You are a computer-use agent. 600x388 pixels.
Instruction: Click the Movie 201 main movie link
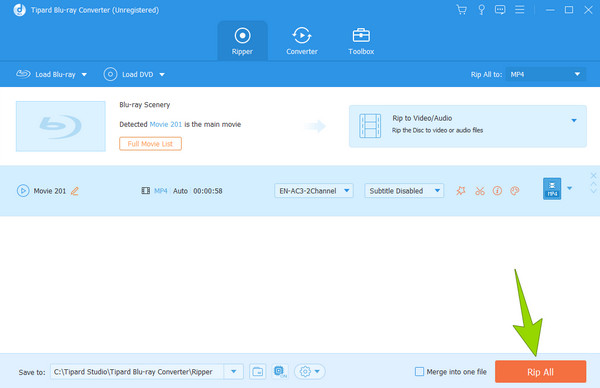[166, 124]
